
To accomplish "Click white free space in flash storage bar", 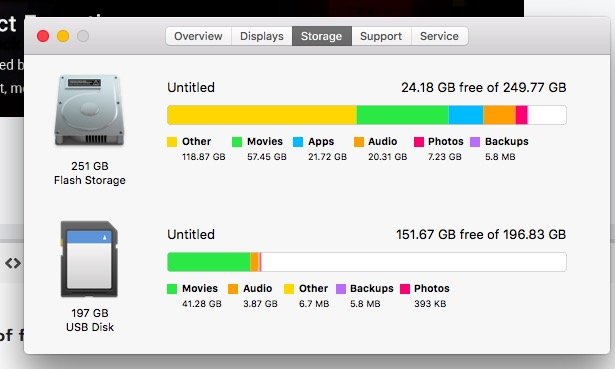I will (x=547, y=115).
